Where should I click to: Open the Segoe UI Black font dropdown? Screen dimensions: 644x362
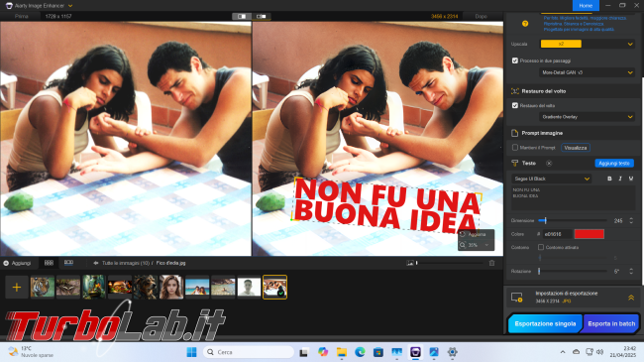[x=552, y=179]
